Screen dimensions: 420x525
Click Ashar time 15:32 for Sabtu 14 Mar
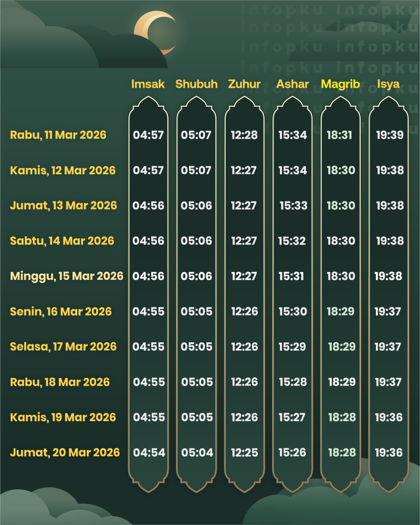point(292,241)
